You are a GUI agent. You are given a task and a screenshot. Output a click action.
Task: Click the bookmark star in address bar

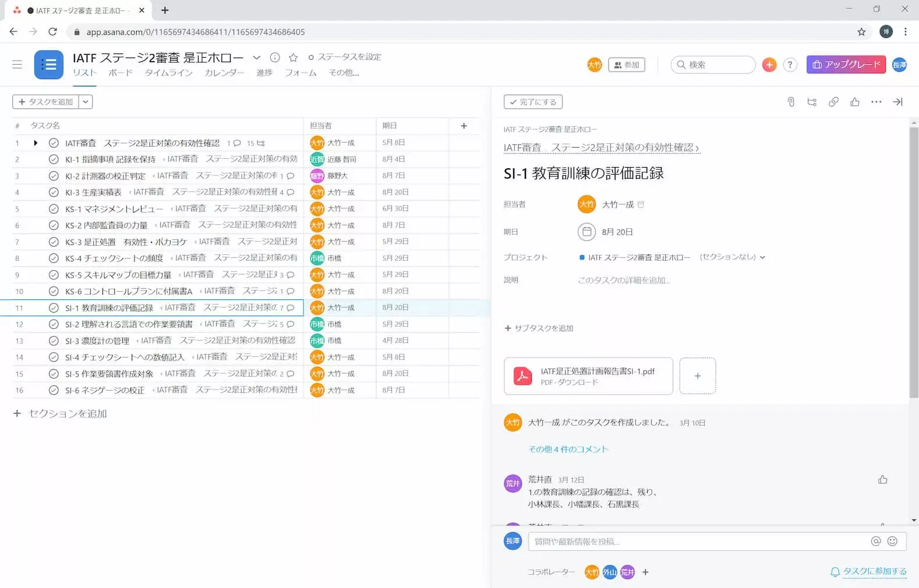(861, 32)
